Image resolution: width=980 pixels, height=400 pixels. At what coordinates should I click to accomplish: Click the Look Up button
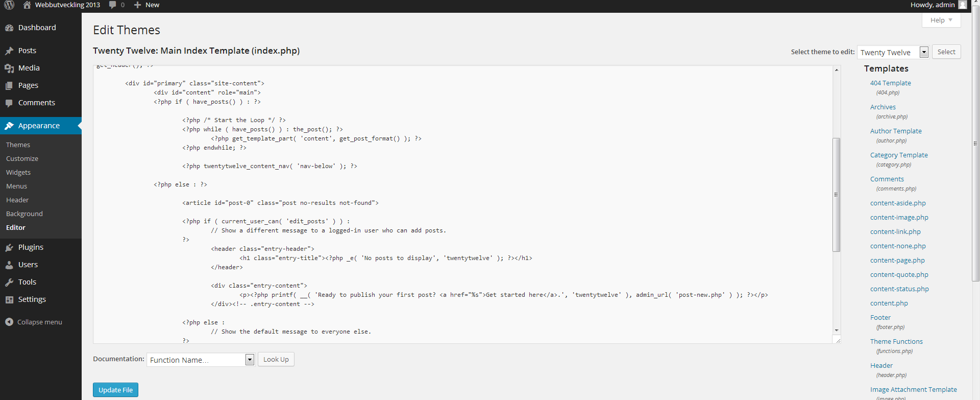pos(276,359)
